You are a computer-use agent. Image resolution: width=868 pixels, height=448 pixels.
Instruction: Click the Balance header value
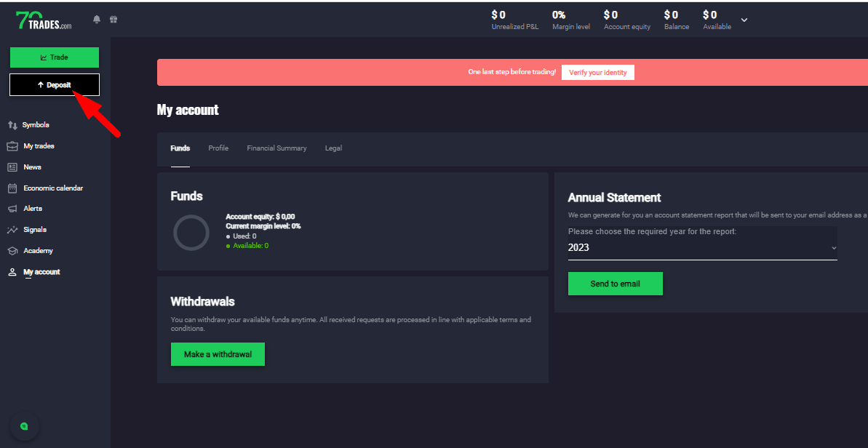click(671, 15)
